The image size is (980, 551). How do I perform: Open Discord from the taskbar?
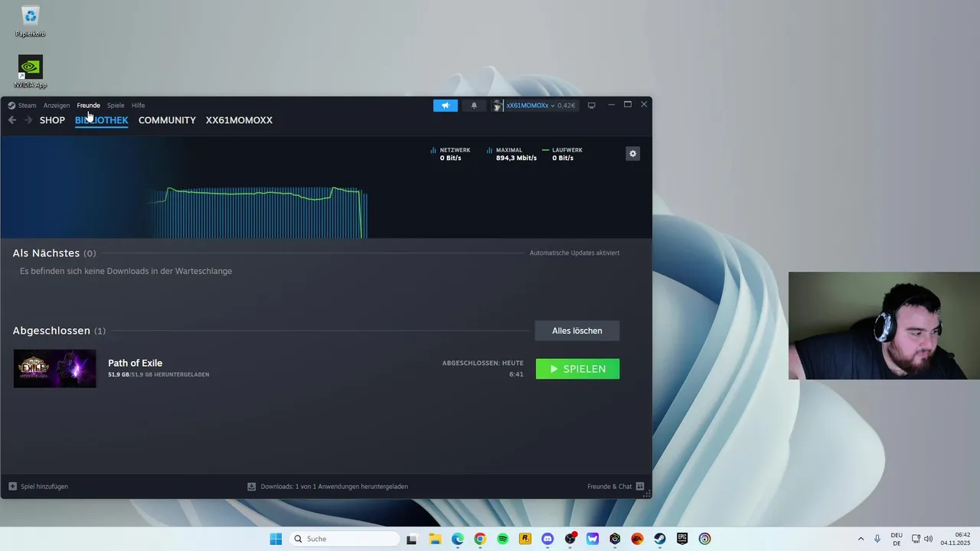[547, 539]
